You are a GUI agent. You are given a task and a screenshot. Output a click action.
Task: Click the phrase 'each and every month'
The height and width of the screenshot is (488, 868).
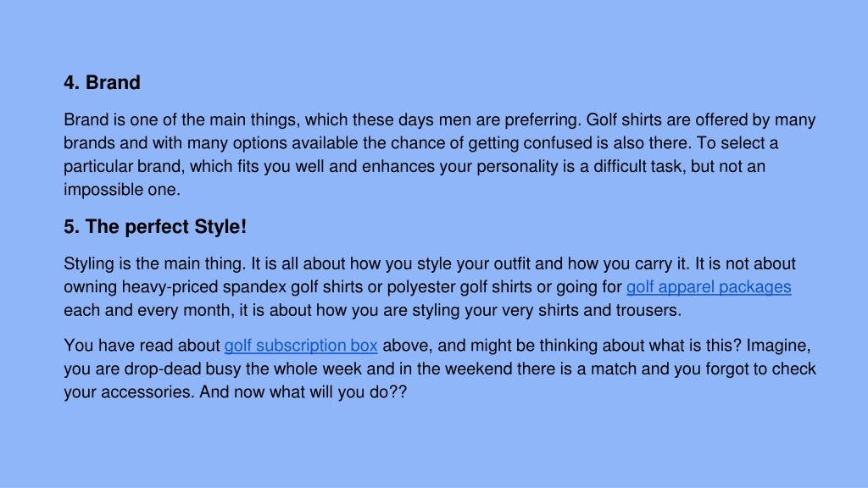[x=148, y=310]
